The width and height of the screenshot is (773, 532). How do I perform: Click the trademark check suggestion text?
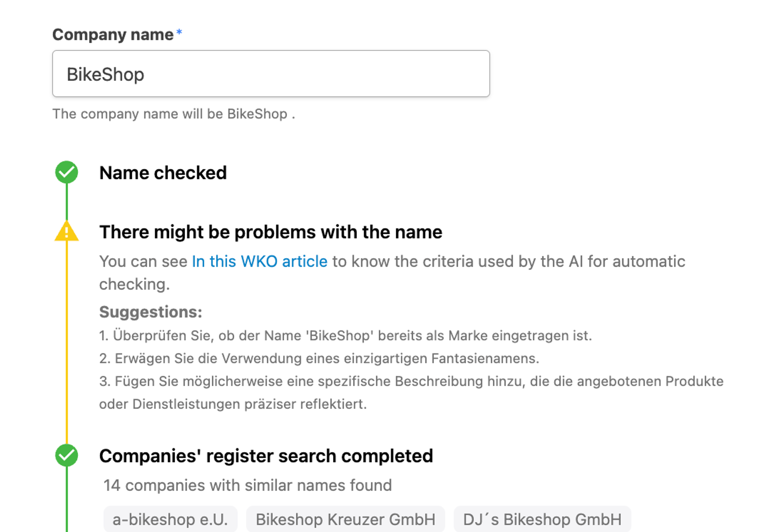tap(345, 336)
